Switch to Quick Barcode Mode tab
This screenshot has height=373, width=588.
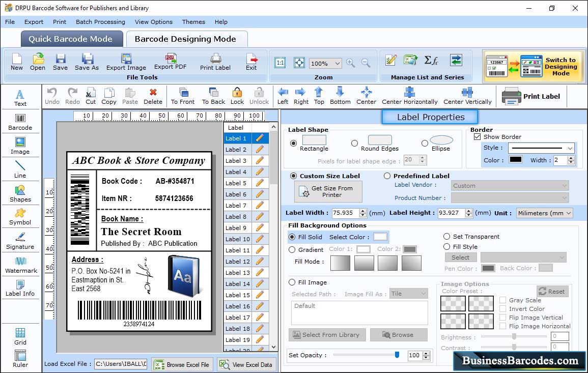pos(71,39)
